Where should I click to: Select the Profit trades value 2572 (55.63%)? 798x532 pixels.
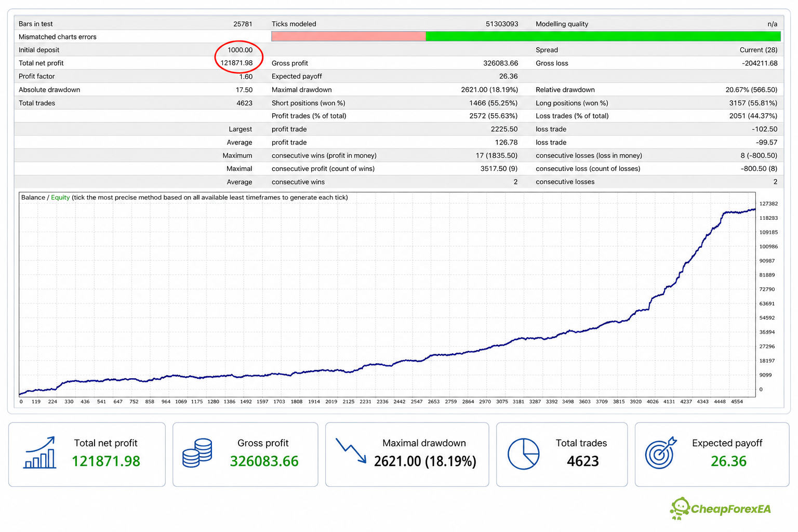[494, 116]
